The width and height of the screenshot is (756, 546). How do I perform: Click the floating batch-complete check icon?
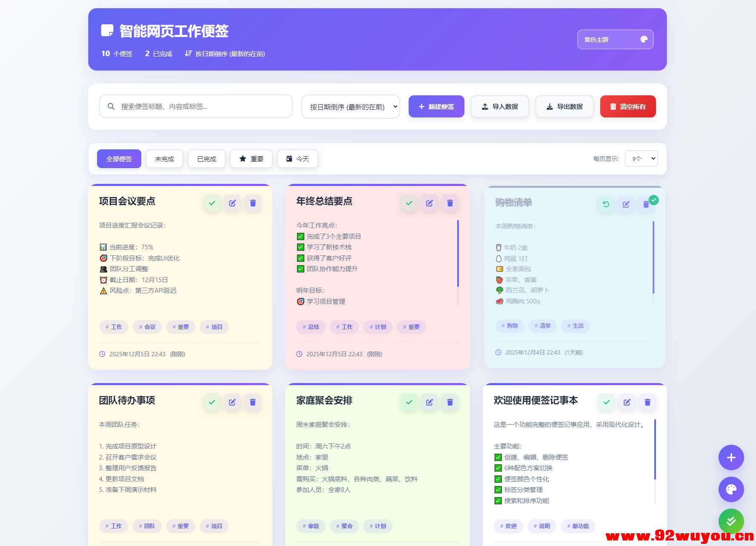click(x=731, y=521)
